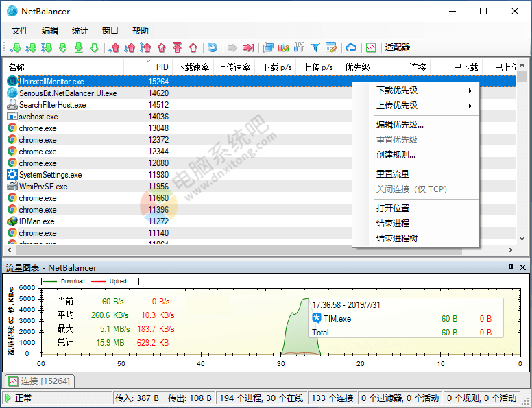Click the blue windows toolbar icon

pyautogui.click(x=268, y=47)
